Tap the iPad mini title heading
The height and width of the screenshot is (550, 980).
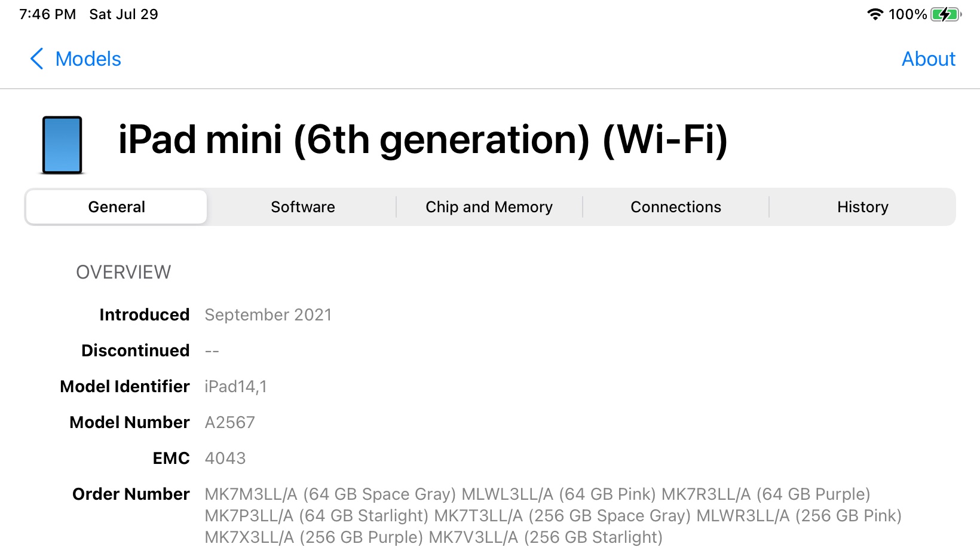click(x=422, y=140)
